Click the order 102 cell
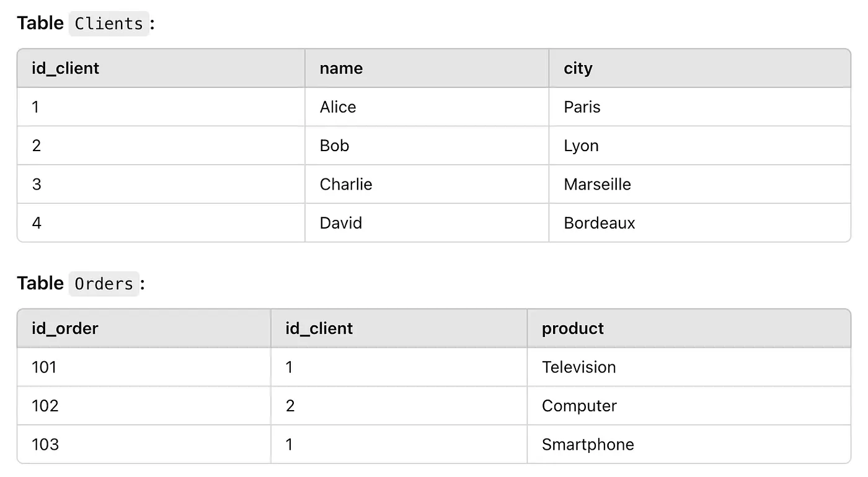This screenshot has height=477, width=868. 144,406
